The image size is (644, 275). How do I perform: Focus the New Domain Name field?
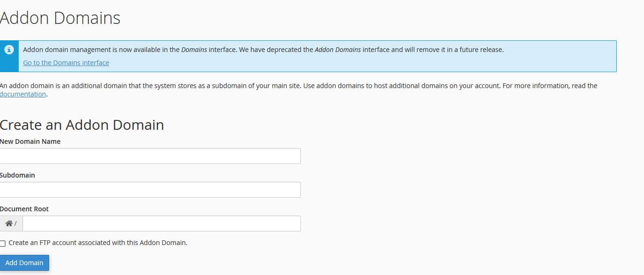pos(150,156)
